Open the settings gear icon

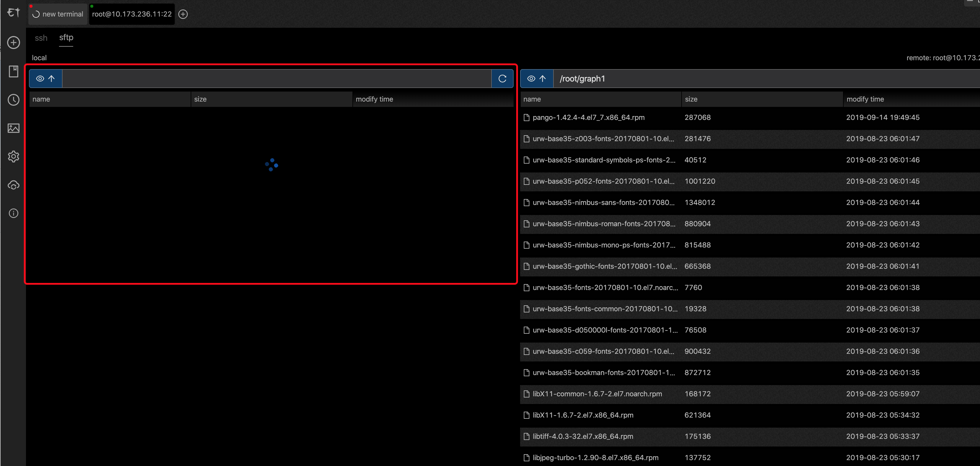[14, 157]
